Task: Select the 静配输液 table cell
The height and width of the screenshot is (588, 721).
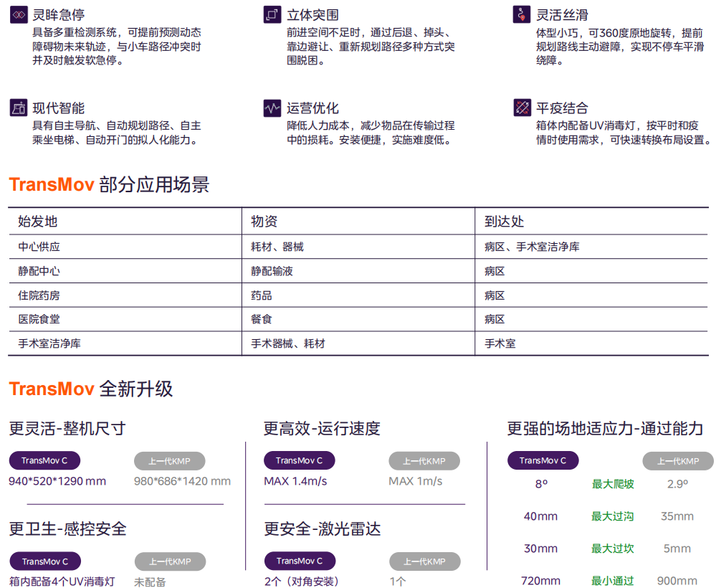Action: tap(272, 271)
